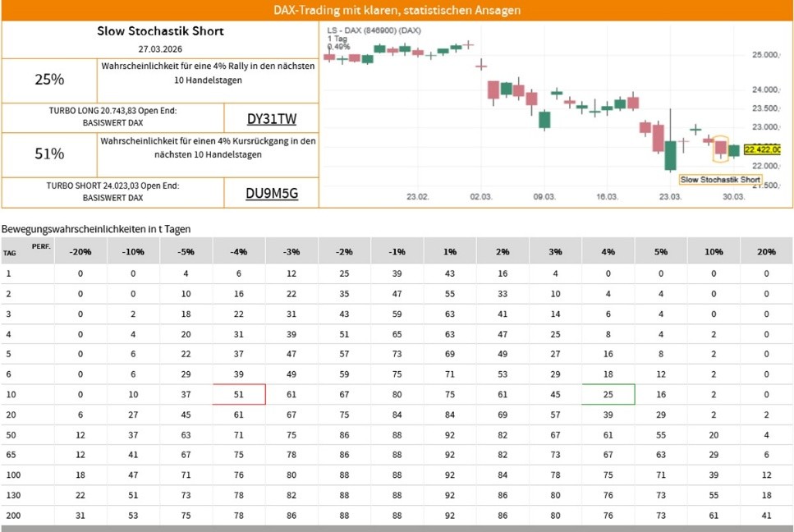Click the 23.02. date on chart axis

[x=418, y=197]
